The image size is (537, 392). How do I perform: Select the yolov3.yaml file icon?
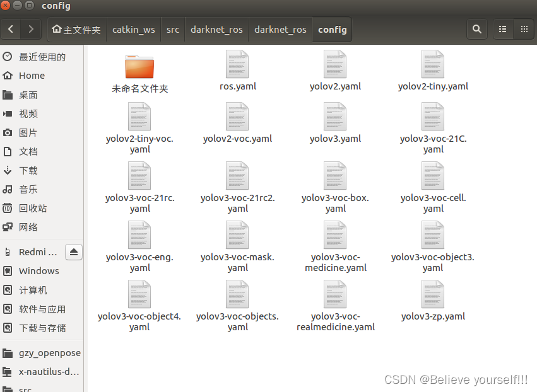tap(335, 117)
